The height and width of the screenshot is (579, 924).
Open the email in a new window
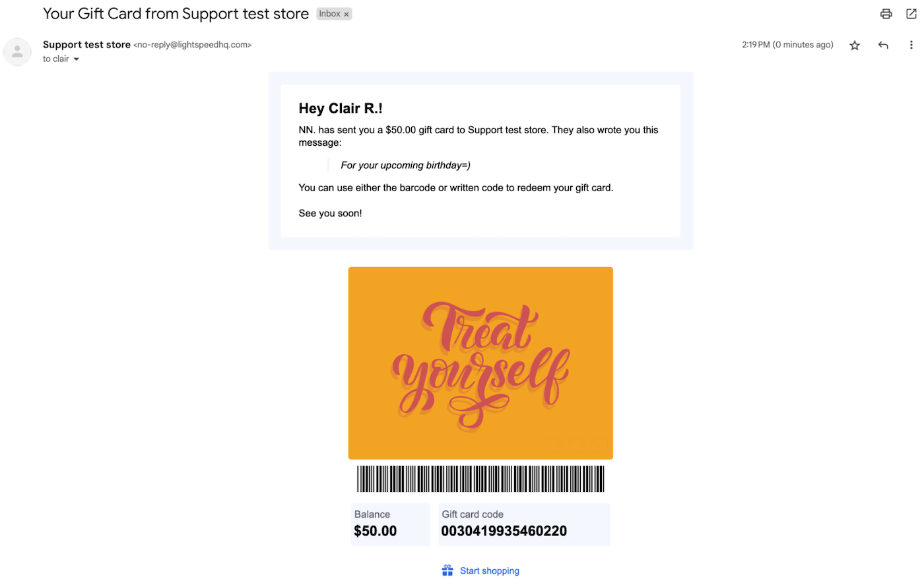[911, 14]
